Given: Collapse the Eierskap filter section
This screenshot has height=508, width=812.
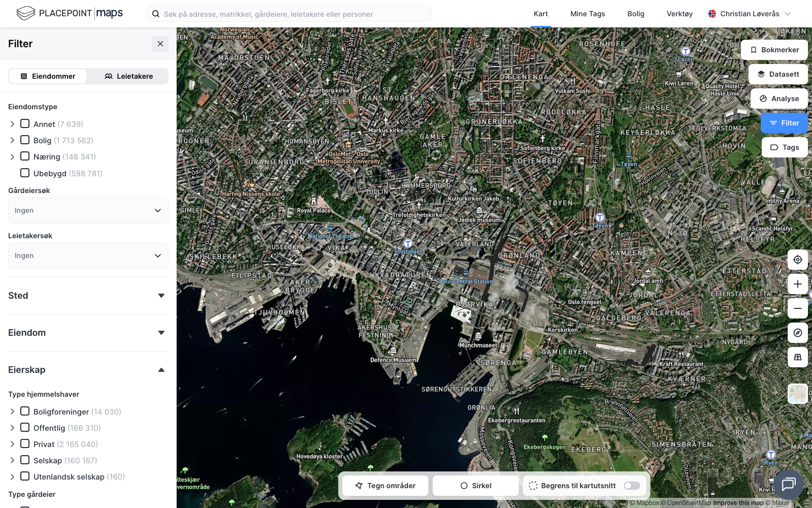Looking at the screenshot, I should coord(88,370).
